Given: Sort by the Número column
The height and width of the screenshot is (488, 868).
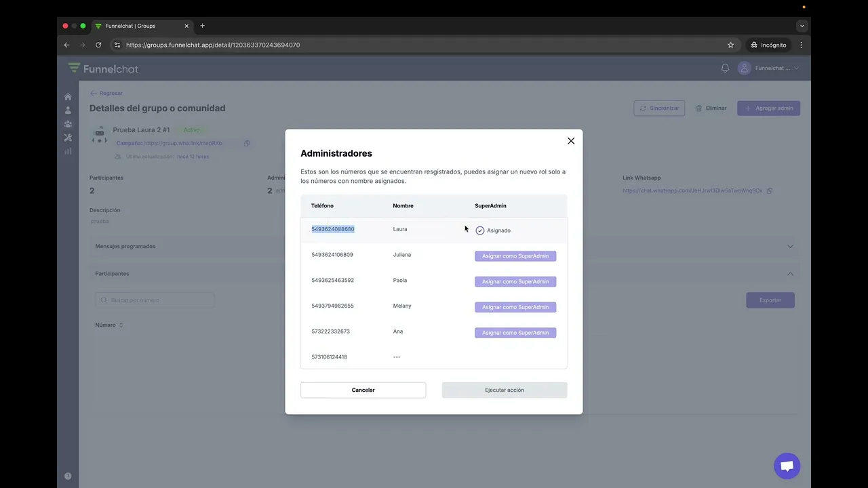Looking at the screenshot, I should pyautogui.click(x=109, y=325).
